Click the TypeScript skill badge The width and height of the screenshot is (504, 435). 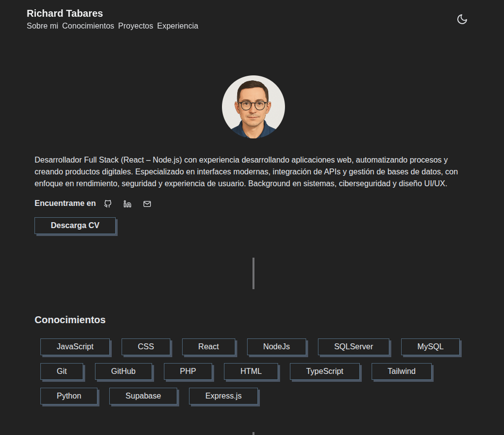pos(325,371)
